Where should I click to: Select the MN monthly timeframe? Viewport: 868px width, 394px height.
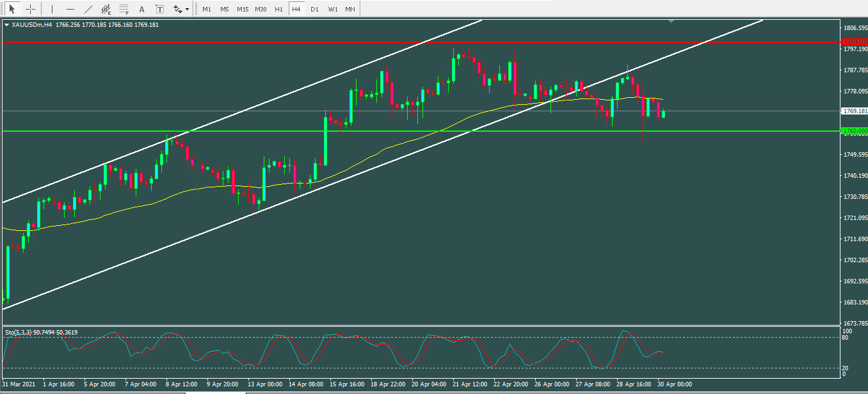click(x=350, y=10)
